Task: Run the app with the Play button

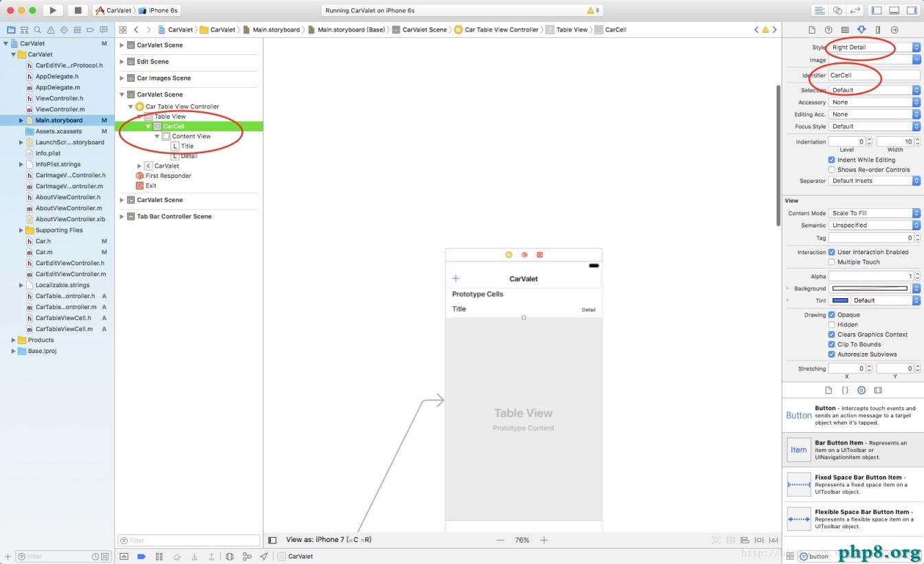Action: pyautogui.click(x=53, y=10)
